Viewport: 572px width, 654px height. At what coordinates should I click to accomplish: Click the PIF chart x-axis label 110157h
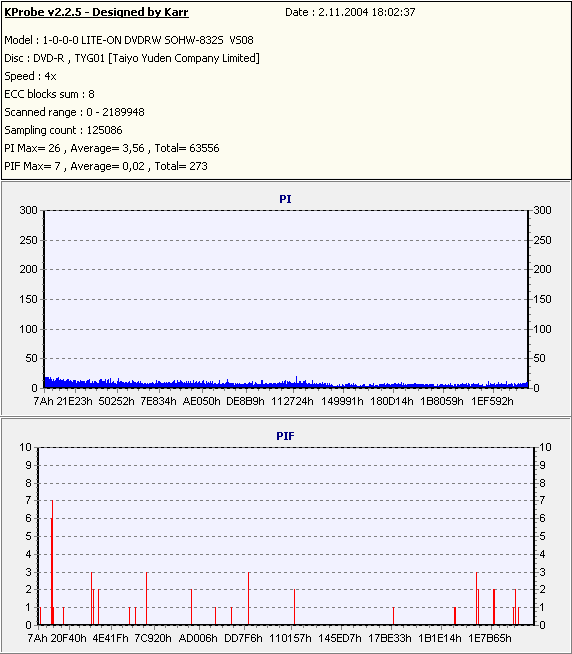290,638
